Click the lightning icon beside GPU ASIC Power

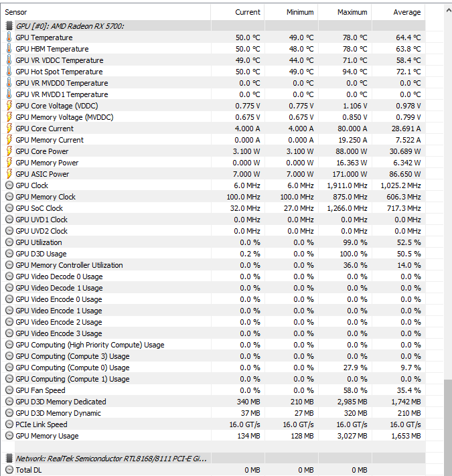9,174
